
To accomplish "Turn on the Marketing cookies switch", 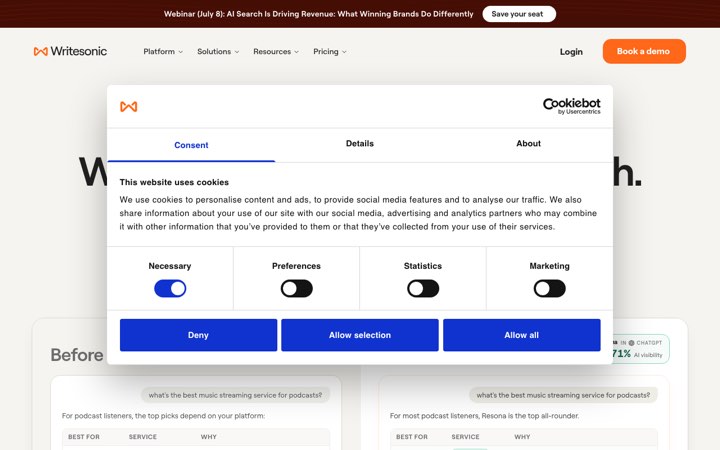I will click(x=550, y=288).
